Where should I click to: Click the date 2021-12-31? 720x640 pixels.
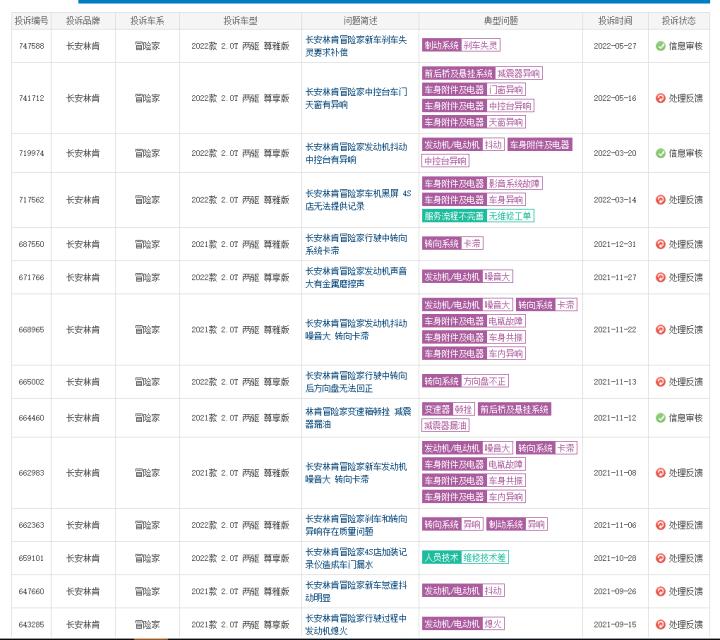pos(615,244)
